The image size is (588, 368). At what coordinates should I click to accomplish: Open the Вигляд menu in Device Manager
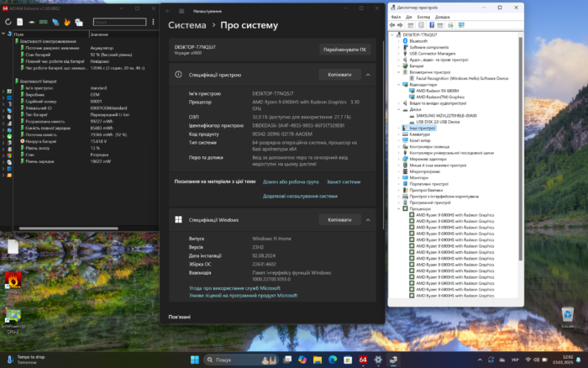tap(423, 17)
